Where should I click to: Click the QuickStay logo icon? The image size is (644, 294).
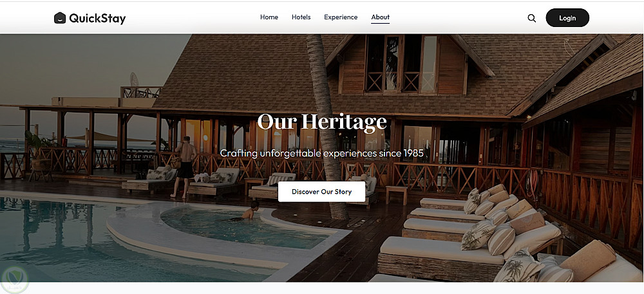pyautogui.click(x=60, y=18)
